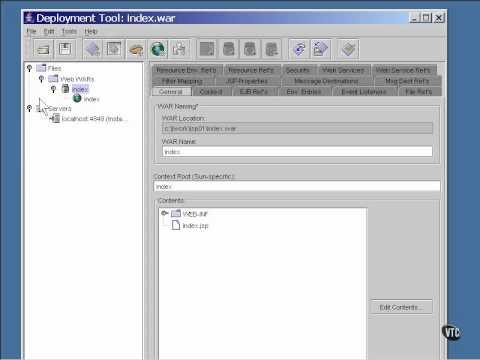
Task: Select the Web WARs label in tree
Action: click(77, 79)
